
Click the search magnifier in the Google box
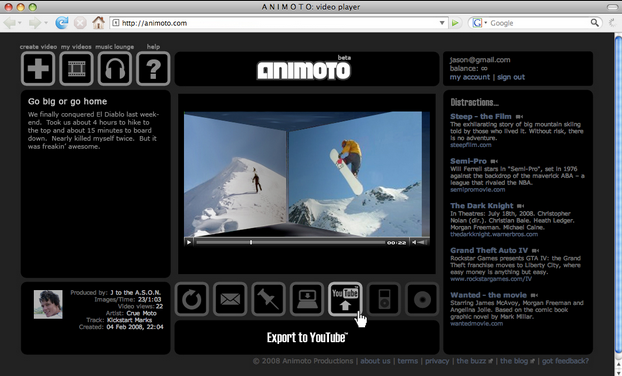pyautogui.click(x=594, y=23)
